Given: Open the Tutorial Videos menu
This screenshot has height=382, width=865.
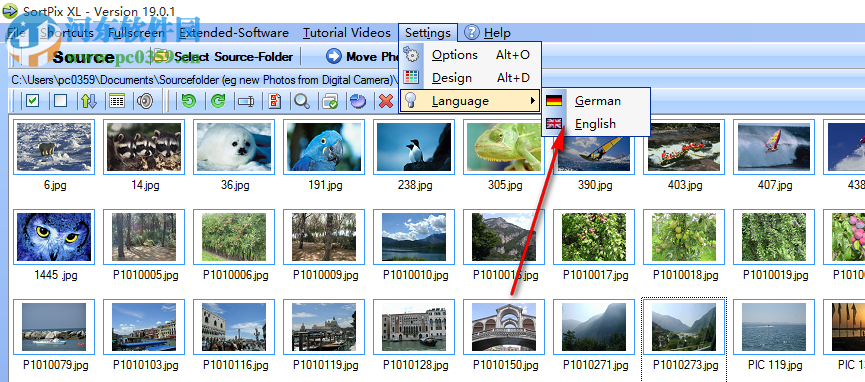Looking at the screenshot, I should pos(346,33).
